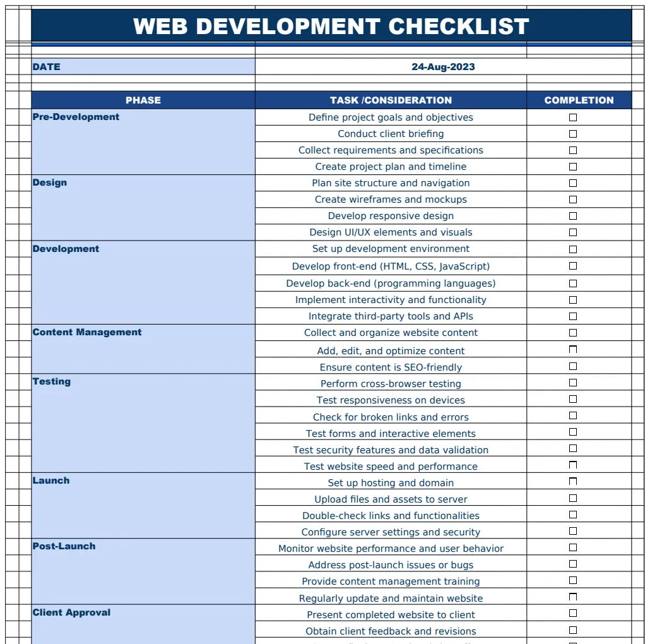Click the text Ensure content is SEO-friendly

pos(391,367)
